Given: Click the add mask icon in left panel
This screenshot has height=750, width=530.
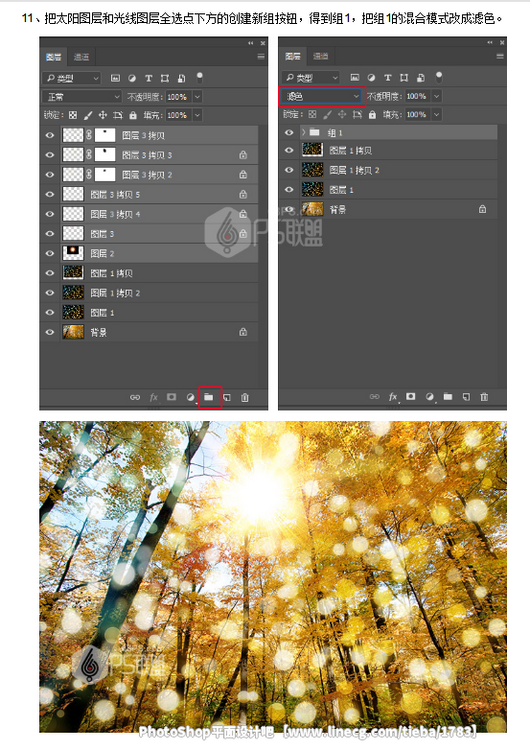Looking at the screenshot, I should coord(171,397).
